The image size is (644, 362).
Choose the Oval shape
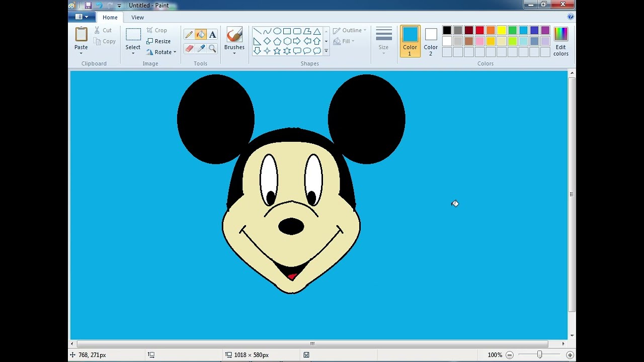coord(277,31)
